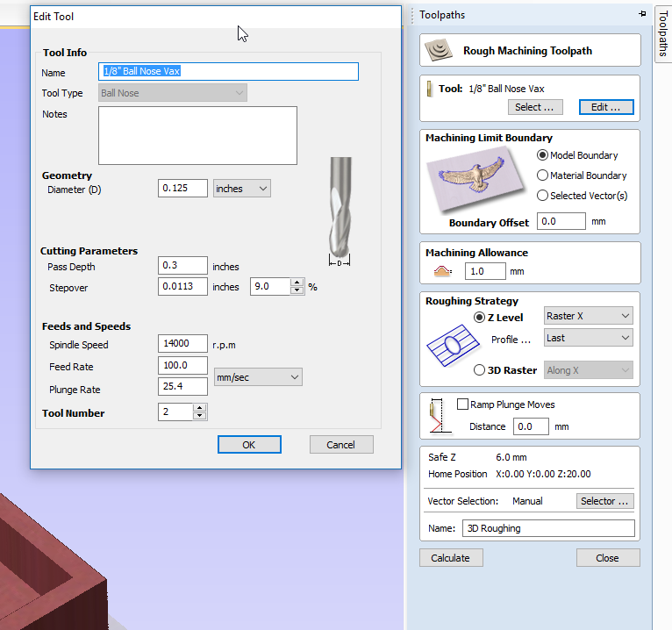Click the Boundary Offset field
Viewport: 672px width, 630px height.
561,221
